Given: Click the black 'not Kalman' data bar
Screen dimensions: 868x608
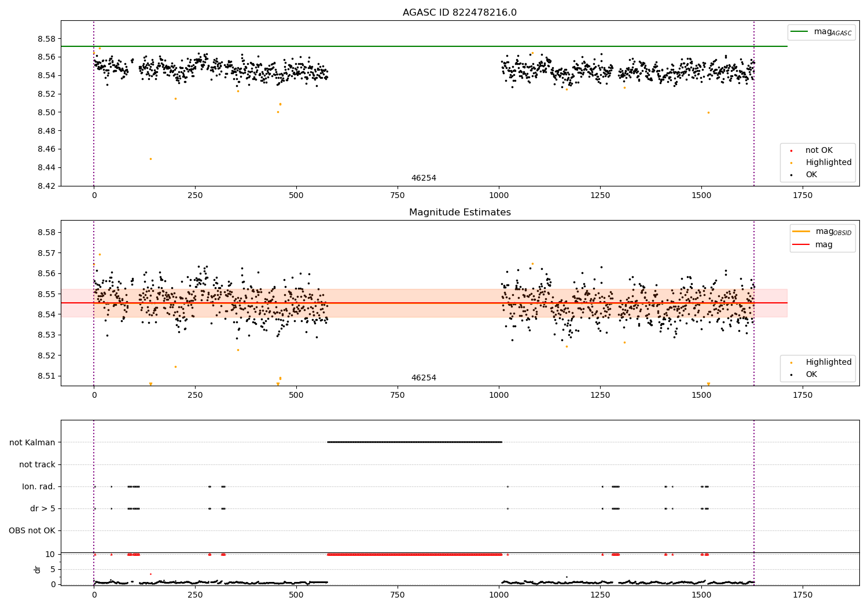Looking at the screenshot, I should [x=414, y=442].
